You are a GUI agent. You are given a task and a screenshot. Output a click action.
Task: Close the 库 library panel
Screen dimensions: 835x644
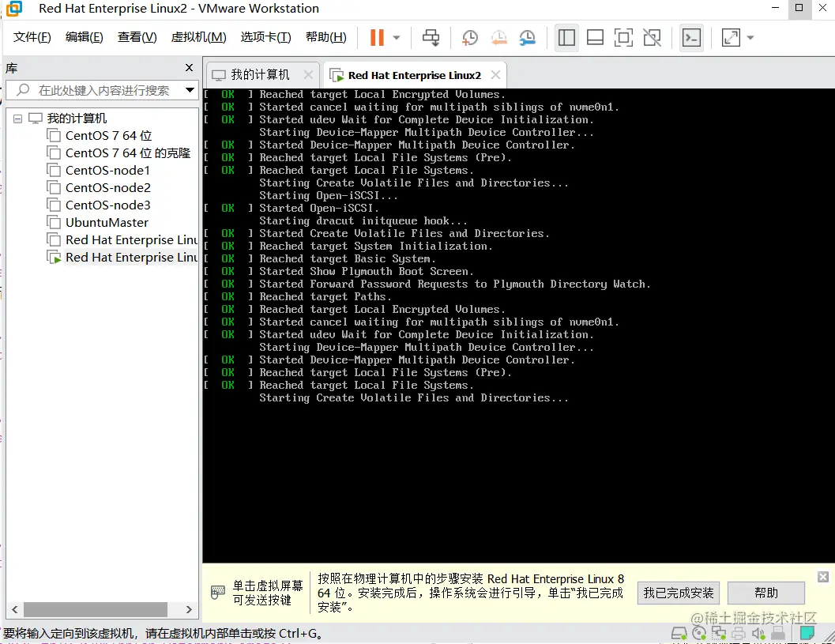[x=189, y=68]
